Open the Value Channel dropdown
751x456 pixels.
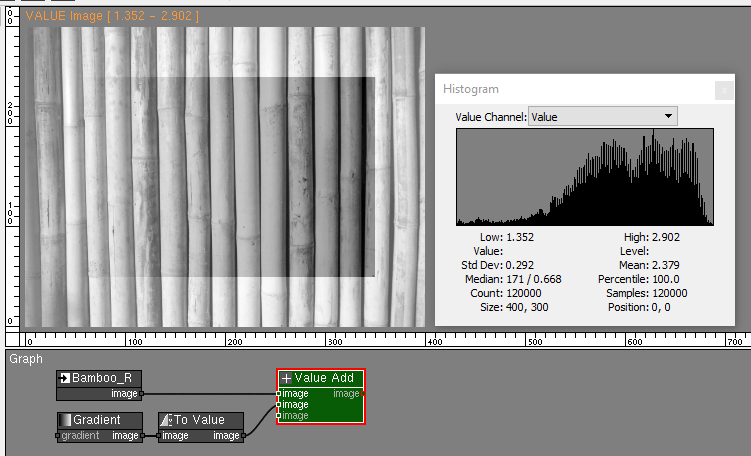[602, 117]
